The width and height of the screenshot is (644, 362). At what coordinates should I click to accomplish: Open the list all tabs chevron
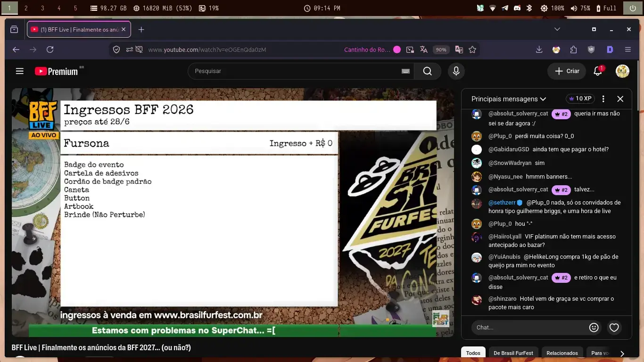pos(557,29)
